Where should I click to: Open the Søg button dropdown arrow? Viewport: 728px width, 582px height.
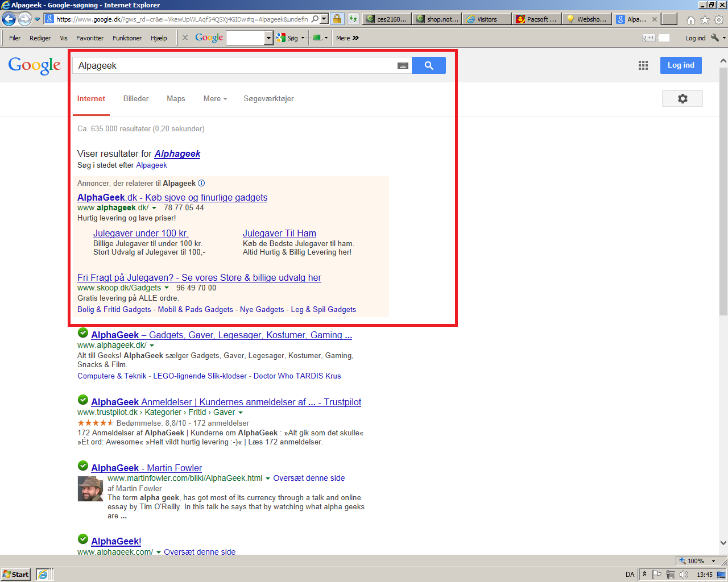303,38
